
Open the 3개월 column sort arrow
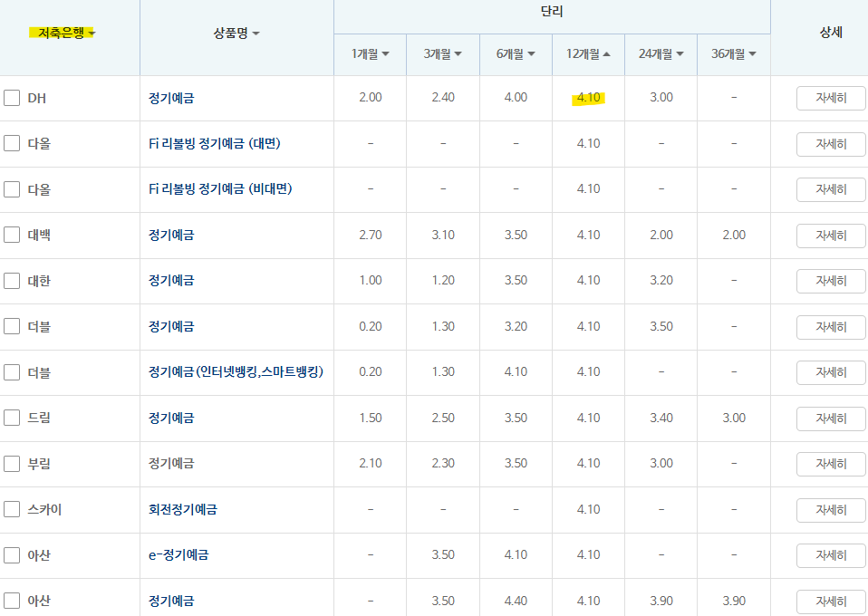(x=442, y=53)
